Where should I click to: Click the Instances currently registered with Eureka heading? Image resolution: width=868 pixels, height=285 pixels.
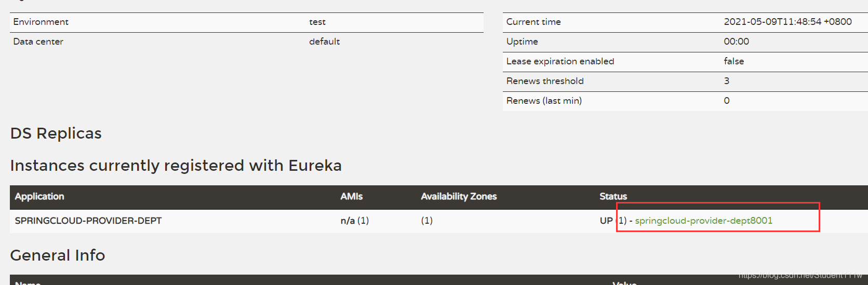click(176, 166)
